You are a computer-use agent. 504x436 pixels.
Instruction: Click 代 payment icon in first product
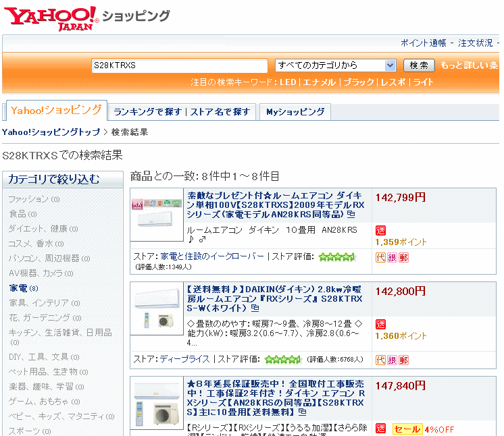(x=380, y=258)
